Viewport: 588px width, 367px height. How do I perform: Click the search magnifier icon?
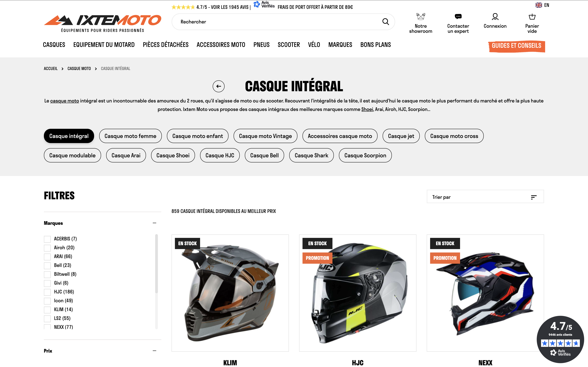[386, 22]
